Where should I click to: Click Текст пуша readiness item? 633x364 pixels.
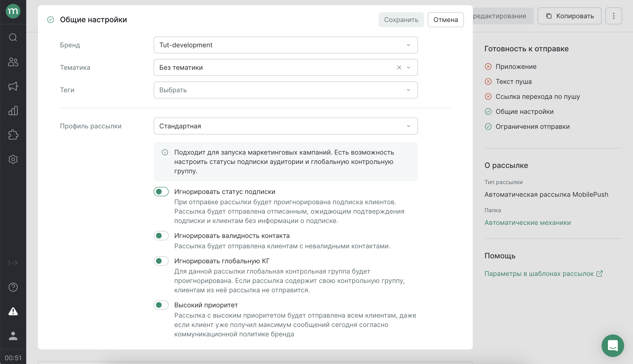click(514, 82)
